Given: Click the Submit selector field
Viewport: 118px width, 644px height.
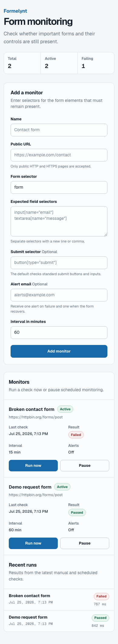Looking at the screenshot, I should (59, 262).
